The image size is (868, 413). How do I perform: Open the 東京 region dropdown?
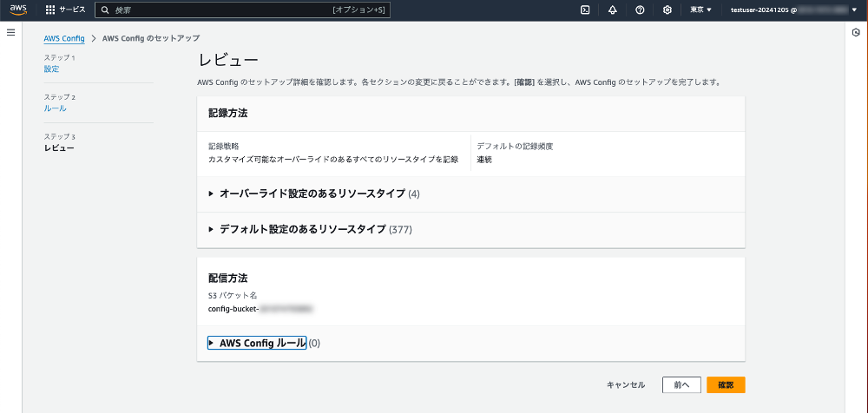(700, 10)
